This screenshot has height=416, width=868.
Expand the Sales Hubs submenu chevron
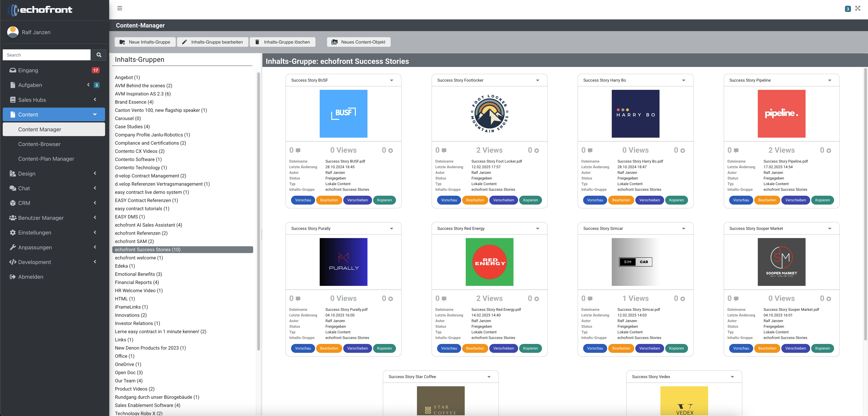pos(95,100)
